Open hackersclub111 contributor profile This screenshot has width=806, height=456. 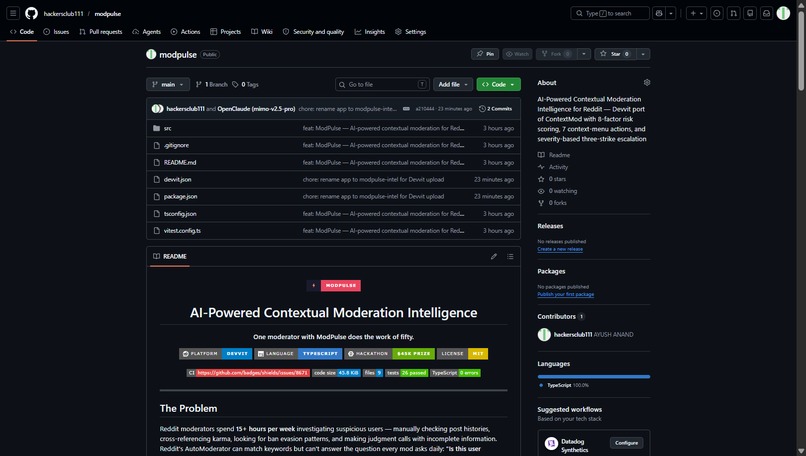[573, 335]
